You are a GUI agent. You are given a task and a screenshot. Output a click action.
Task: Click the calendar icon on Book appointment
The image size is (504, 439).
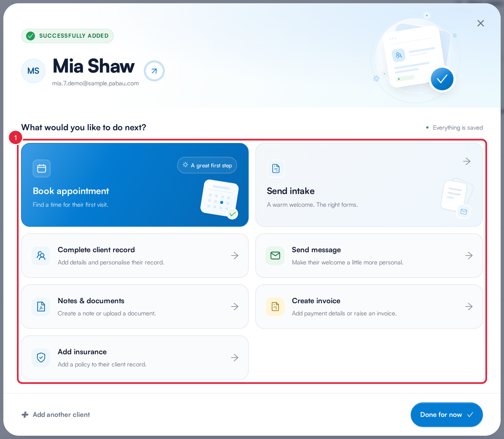coord(42,168)
